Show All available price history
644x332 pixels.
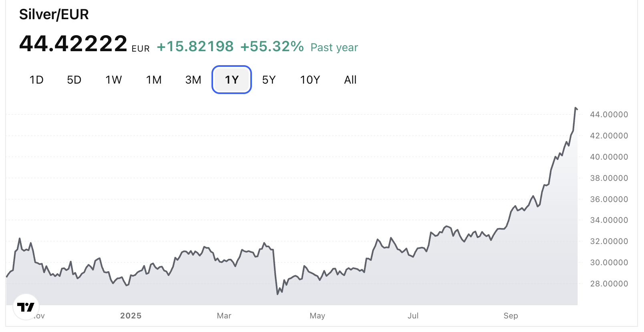click(350, 80)
